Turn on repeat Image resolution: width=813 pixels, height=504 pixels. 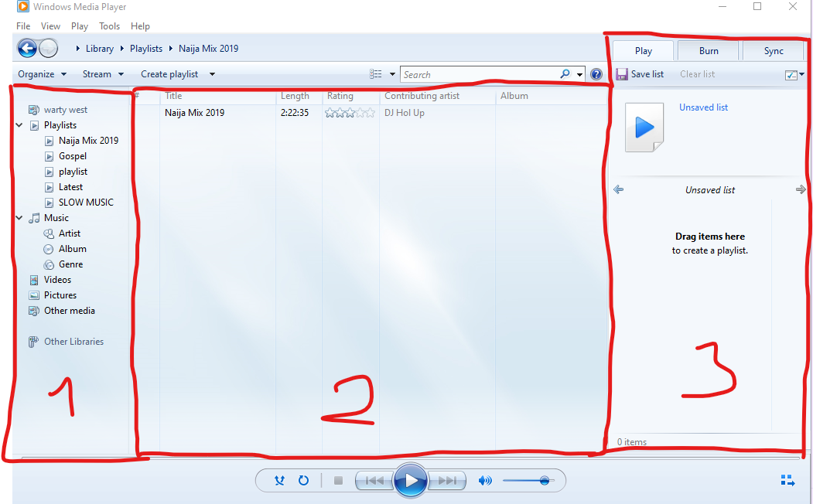(303, 481)
